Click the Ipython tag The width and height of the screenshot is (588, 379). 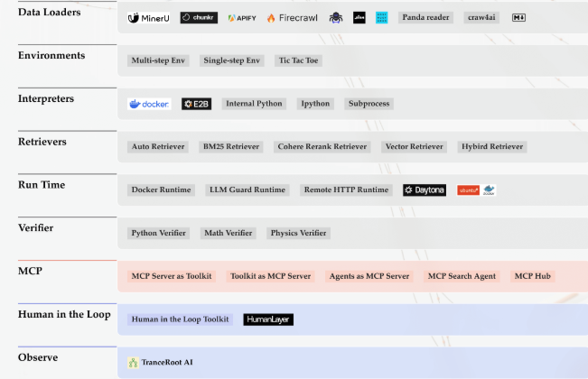pos(315,104)
